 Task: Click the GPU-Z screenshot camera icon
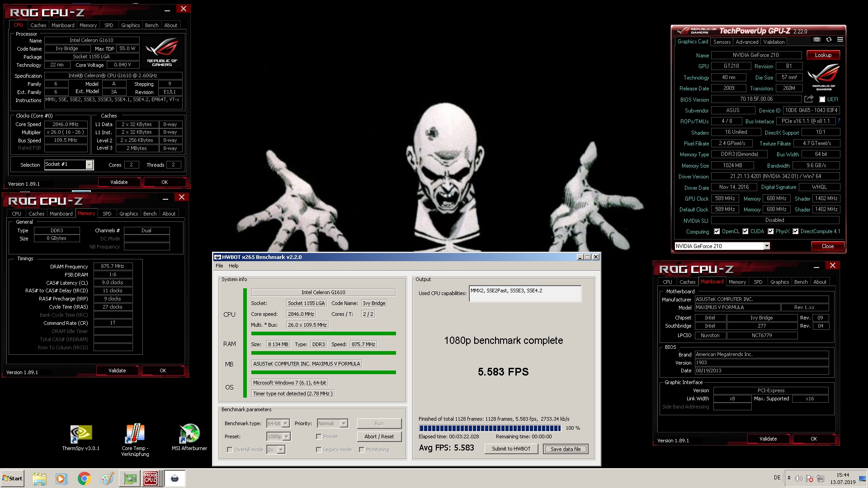click(x=816, y=40)
